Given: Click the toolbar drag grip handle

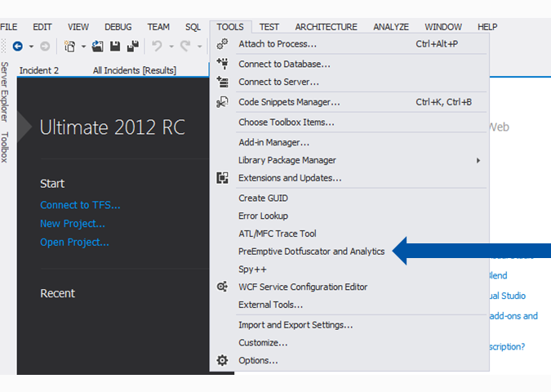Looking at the screenshot, I should coord(4,46).
